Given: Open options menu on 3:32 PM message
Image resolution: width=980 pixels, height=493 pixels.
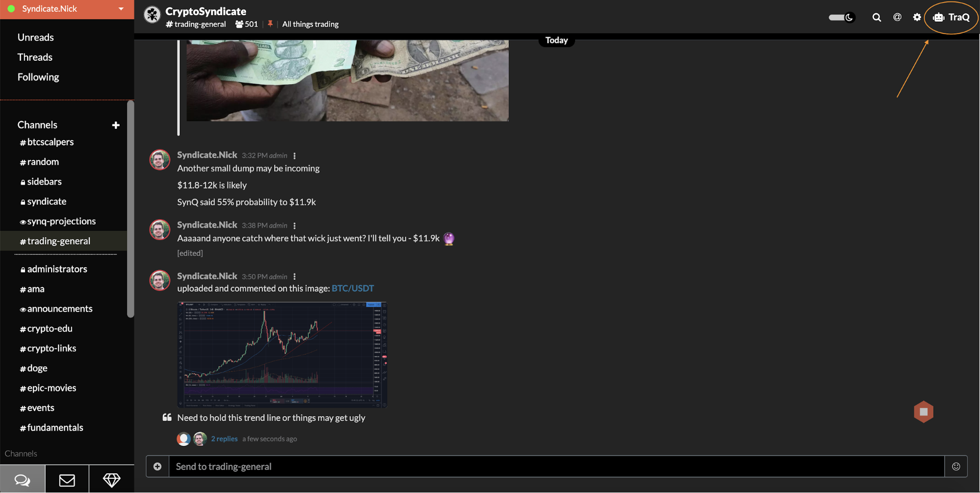Looking at the screenshot, I should 295,156.
